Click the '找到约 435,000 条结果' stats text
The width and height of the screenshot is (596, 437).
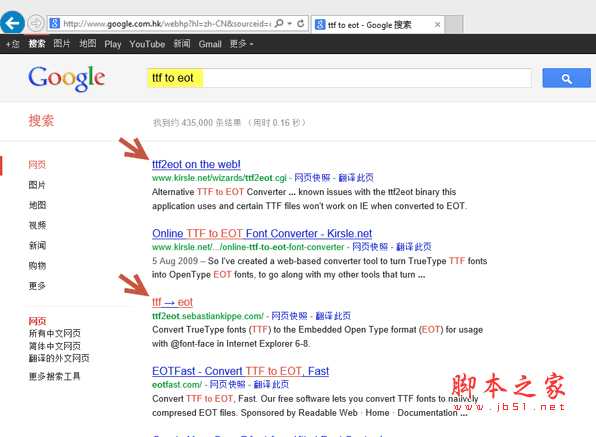[x=197, y=123]
